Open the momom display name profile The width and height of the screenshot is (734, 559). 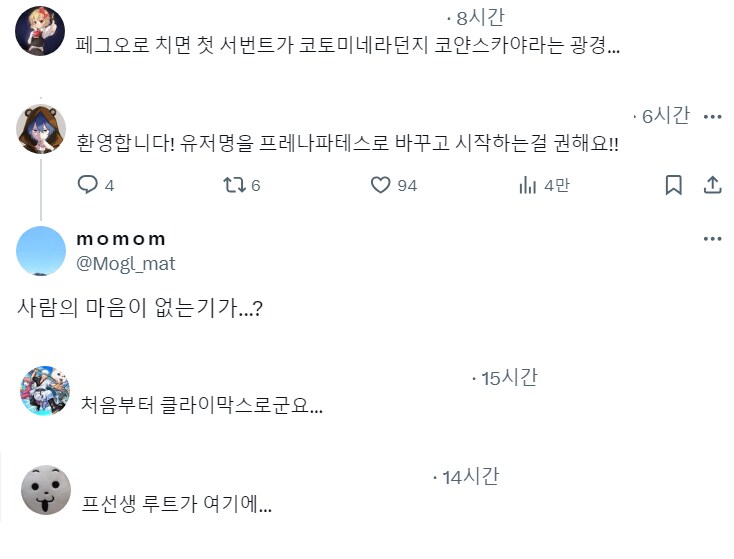pos(121,239)
